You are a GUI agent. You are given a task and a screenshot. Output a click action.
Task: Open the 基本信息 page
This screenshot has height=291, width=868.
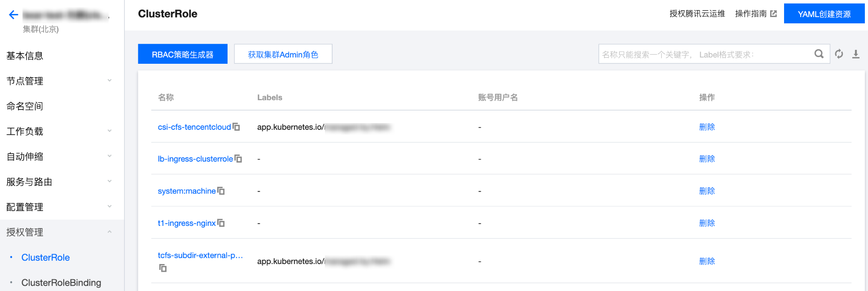(x=25, y=56)
